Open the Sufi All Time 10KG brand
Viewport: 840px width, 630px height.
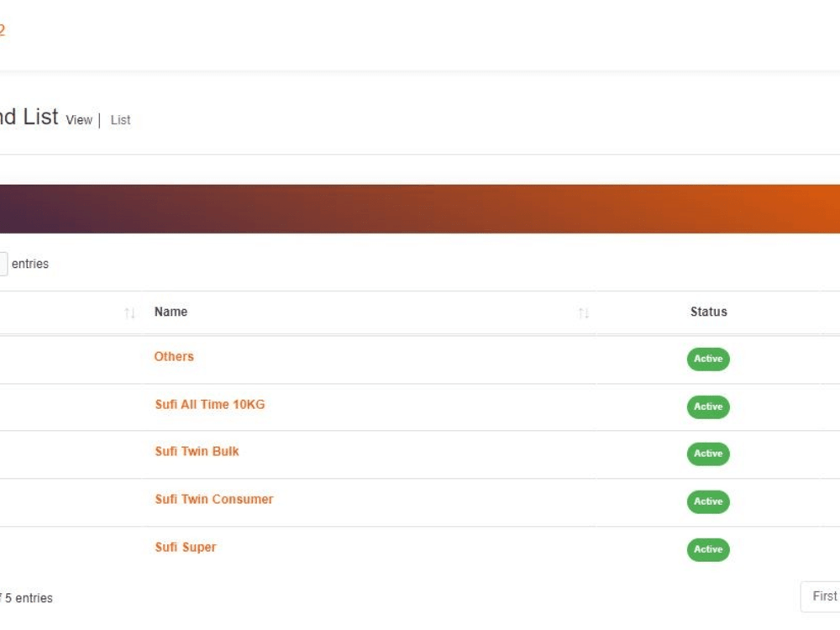tap(209, 404)
